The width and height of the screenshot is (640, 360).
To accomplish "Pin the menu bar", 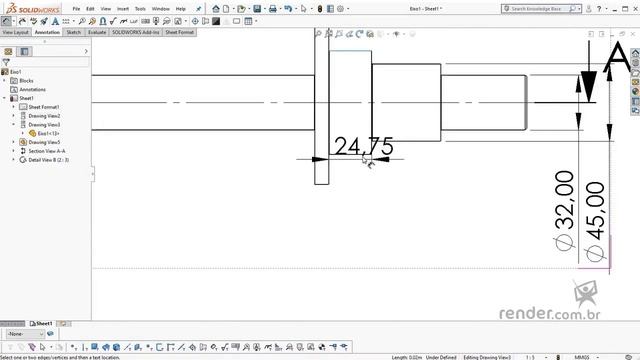I will (198, 9).
